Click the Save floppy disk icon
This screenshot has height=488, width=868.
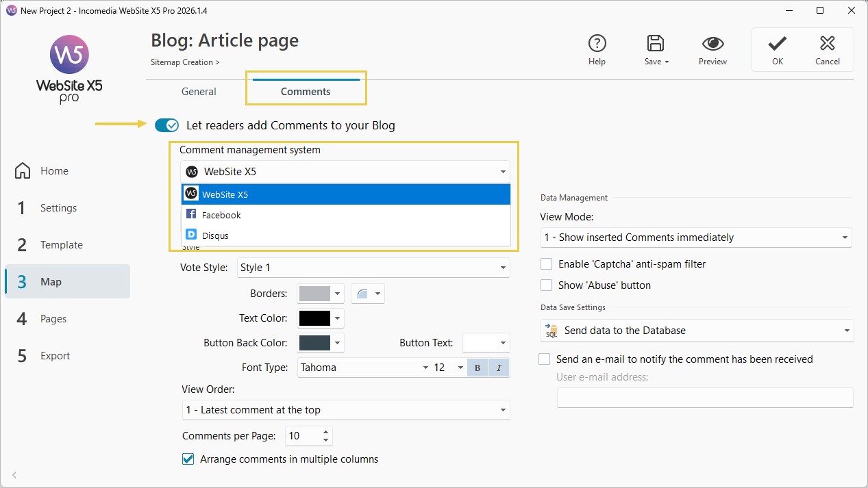coord(656,44)
